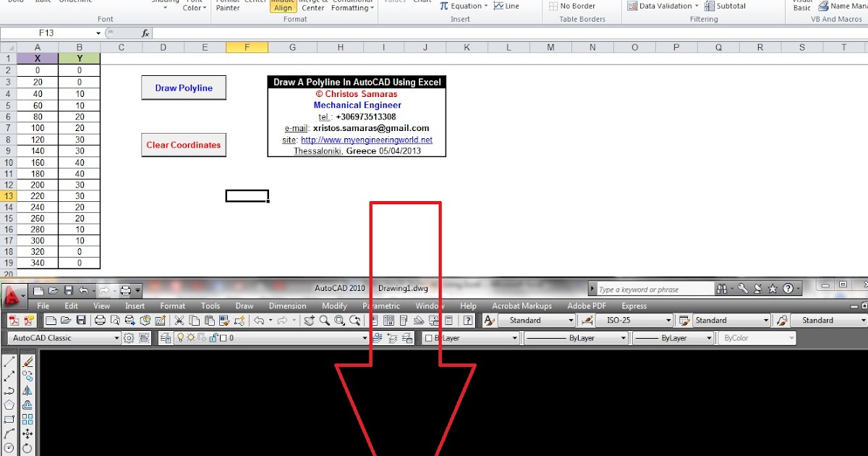Viewport: 868px width, 456px height.
Task: Click Workspace Settings gear icon
Action: tap(129, 338)
